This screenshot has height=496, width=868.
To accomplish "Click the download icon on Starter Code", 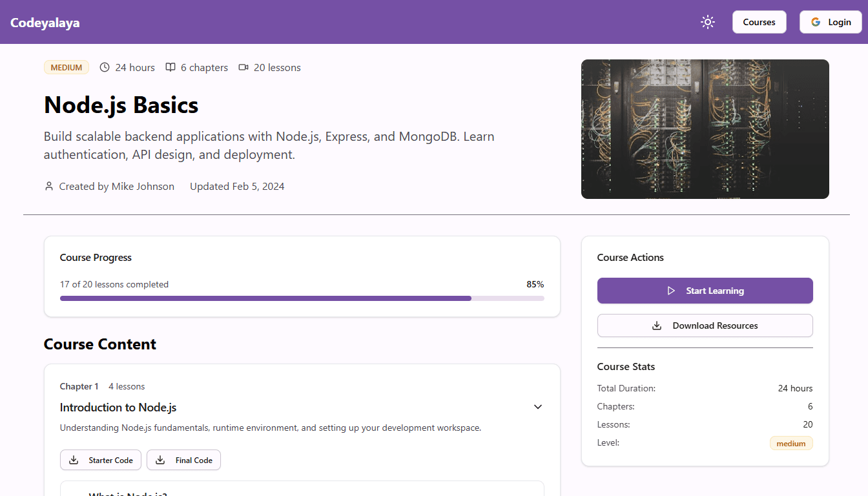I will click(x=74, y=460).
